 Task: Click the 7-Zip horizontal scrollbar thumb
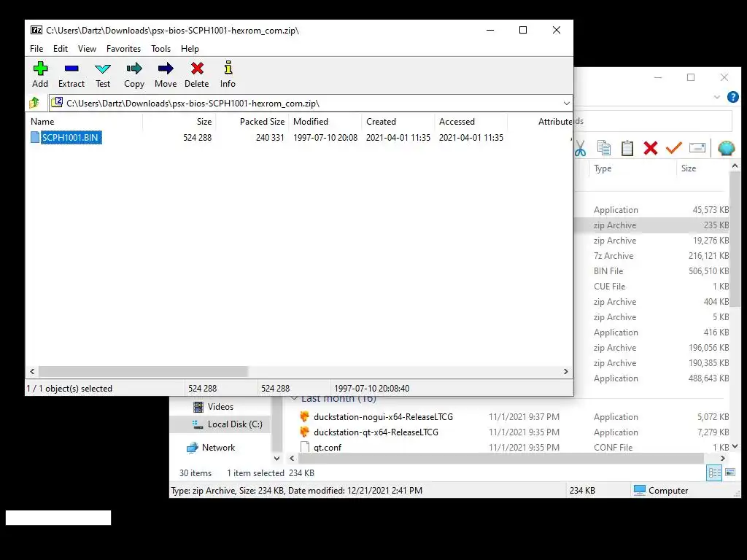[143, 371]
